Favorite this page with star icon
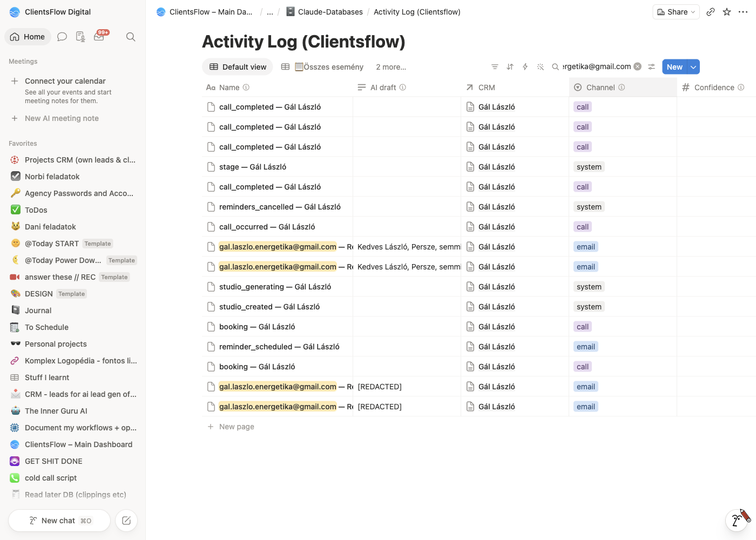The width and height of the screenshot is (756, 540). click(x=727, y=12)
